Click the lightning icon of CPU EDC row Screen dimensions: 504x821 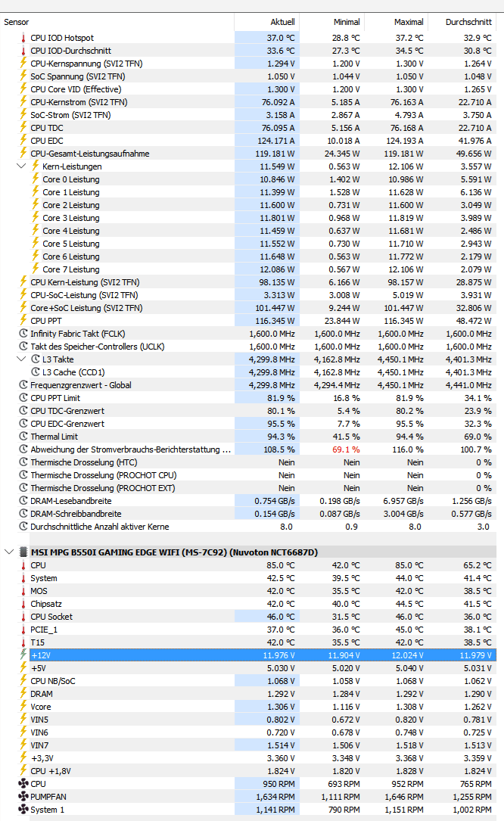[23, 141]
